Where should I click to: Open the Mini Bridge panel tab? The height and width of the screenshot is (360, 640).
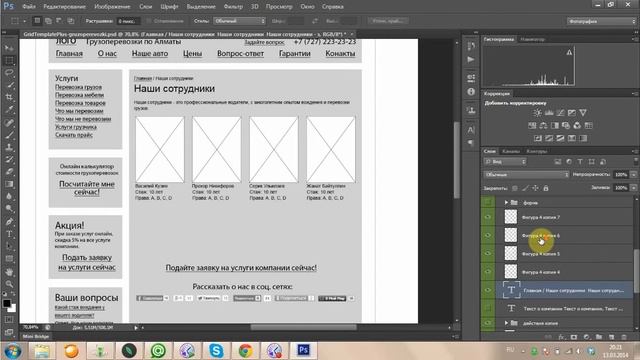pyautogui.click(x=36, y=336)
